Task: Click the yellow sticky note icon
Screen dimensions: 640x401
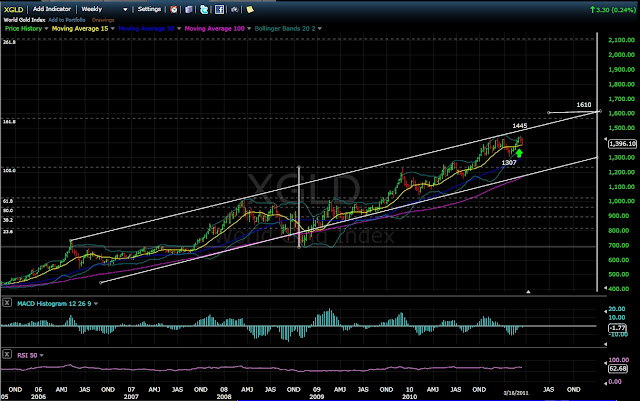Action: coord(250,9)
